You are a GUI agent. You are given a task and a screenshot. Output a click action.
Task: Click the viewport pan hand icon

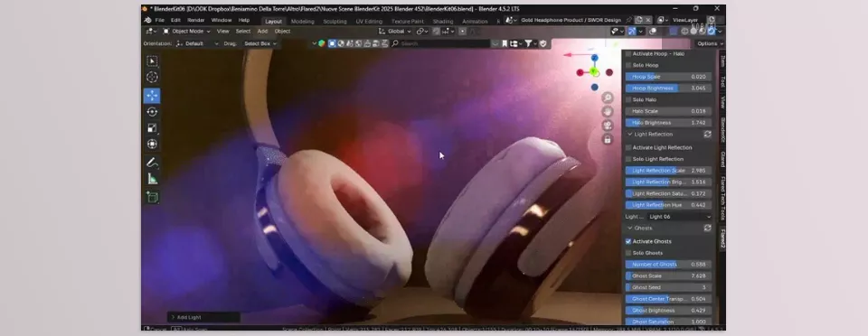[x=608, y=112]
